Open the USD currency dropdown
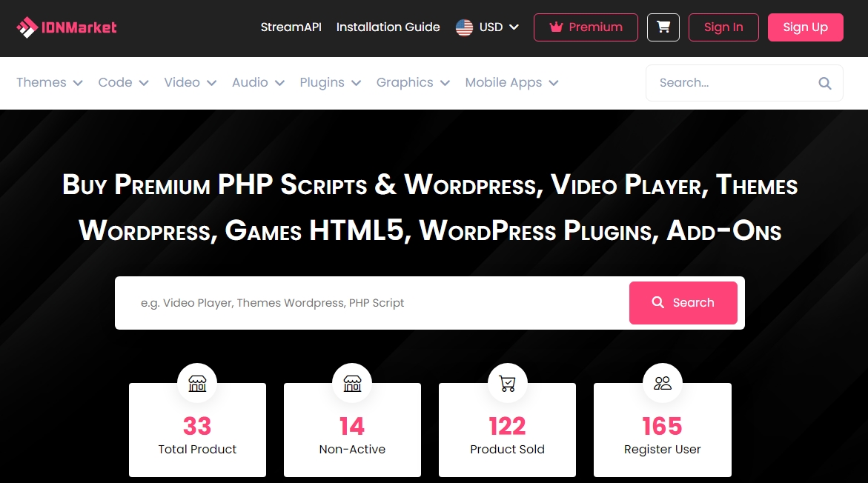Viewport: 868px width, 483px height. (495, 27)
